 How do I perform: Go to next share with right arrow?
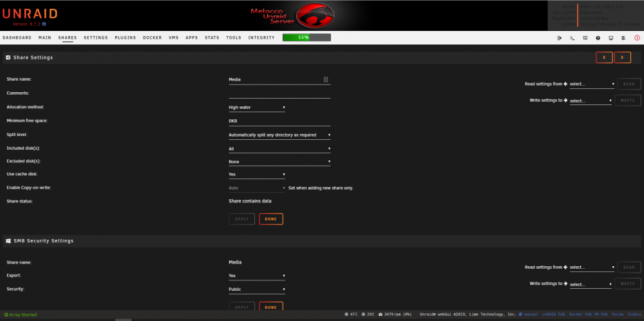(623, 57)
